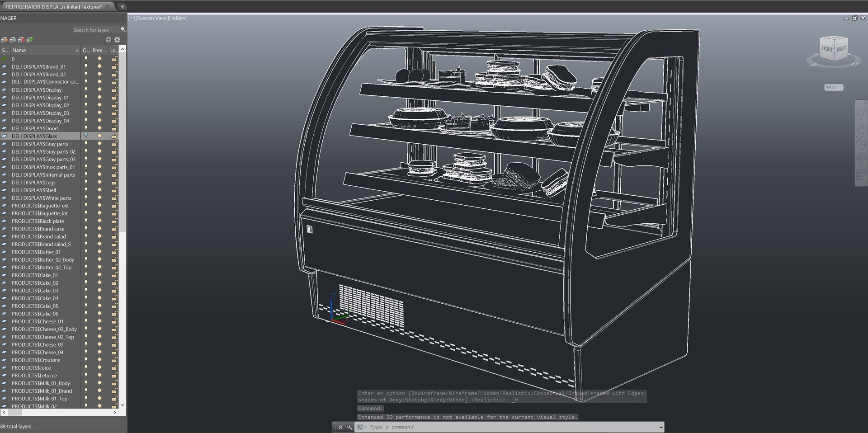Click the Delete Layer icon
This screenshot has height=433, width=868.
[21, 40]
